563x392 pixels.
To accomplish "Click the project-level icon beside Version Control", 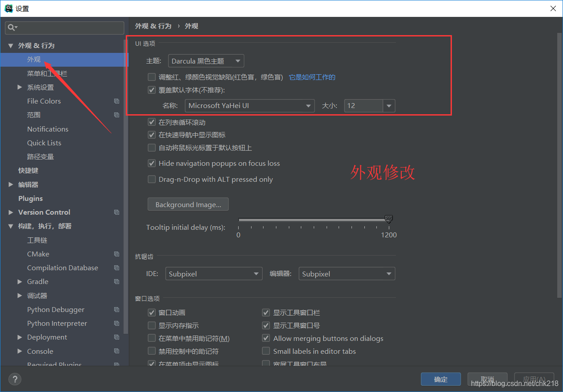I will (116, 212).
